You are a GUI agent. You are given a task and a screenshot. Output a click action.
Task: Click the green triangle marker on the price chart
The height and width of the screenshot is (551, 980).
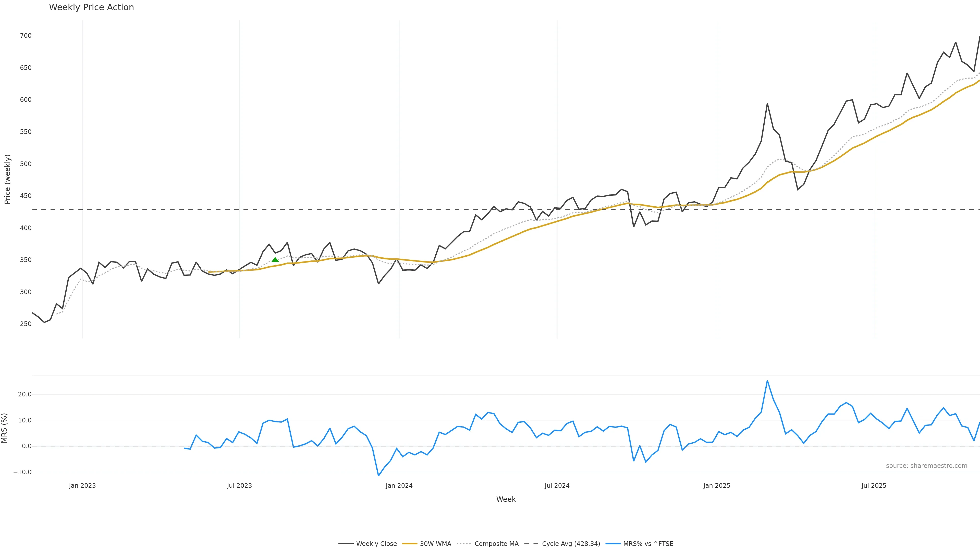click(x=275, y=260)
